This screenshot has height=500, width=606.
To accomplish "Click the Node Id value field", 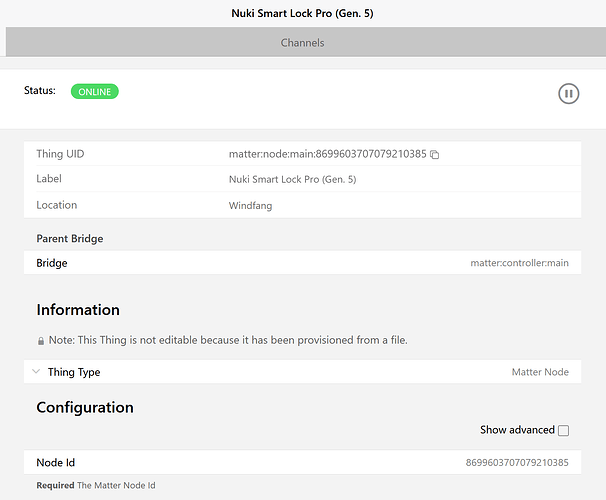I will pos(517,463).
